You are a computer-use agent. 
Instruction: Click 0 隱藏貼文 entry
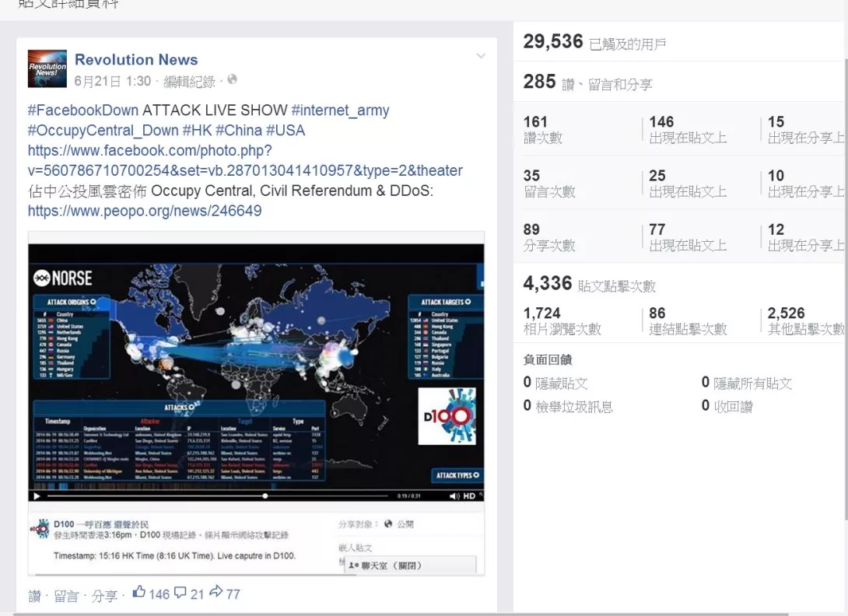click(x=555, y=383)
